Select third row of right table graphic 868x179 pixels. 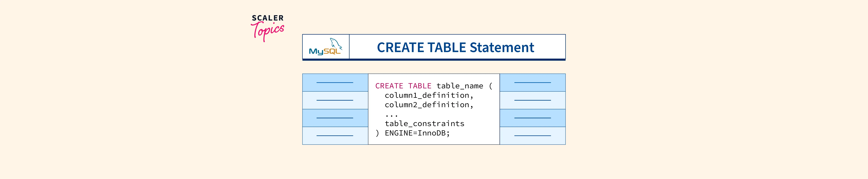[532, 118]
